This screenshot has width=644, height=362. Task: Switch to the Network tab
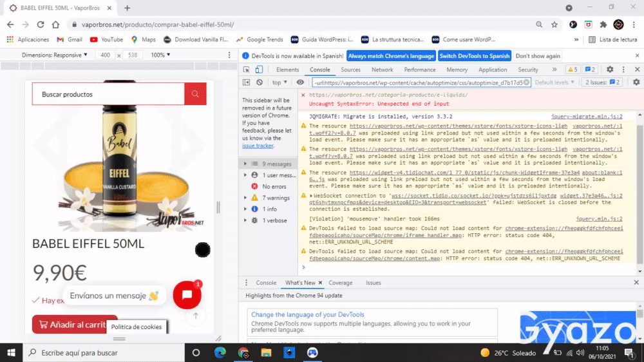(382, 70)
